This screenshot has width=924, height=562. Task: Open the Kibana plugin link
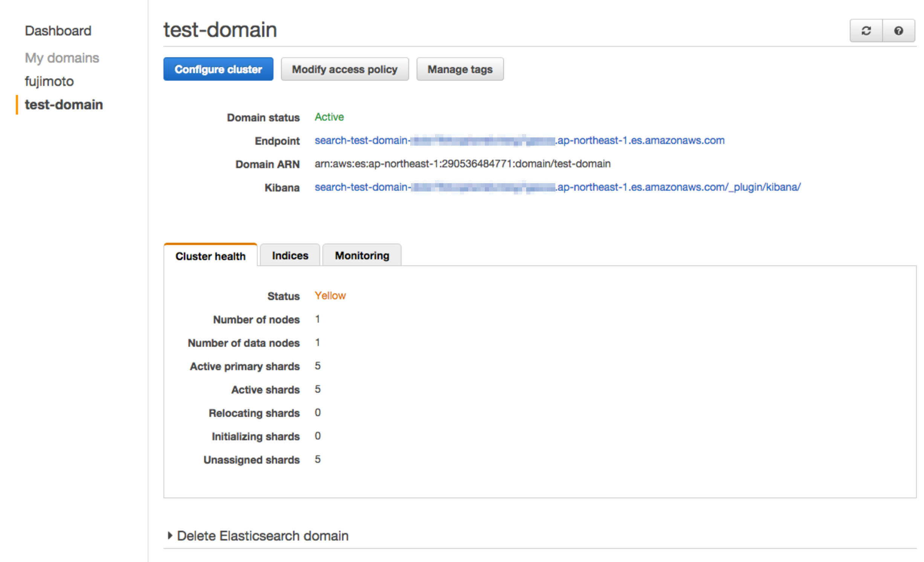pyautogui.click(x=557, y=187)
